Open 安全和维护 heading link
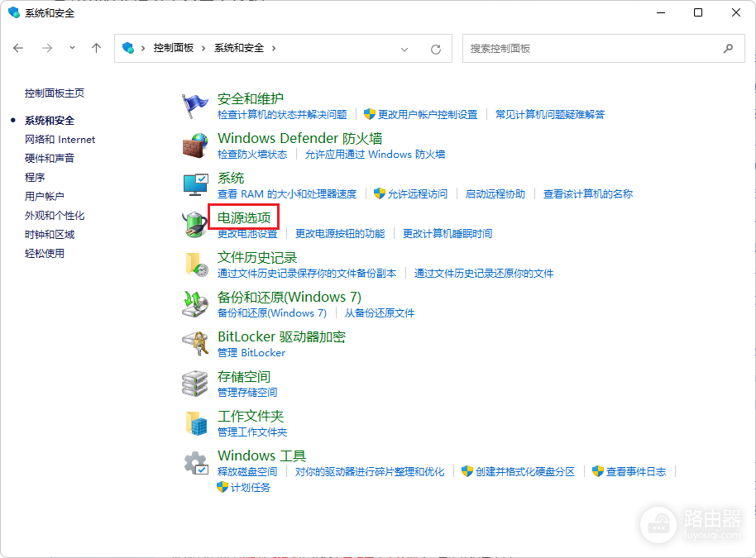 click(251, 98)
